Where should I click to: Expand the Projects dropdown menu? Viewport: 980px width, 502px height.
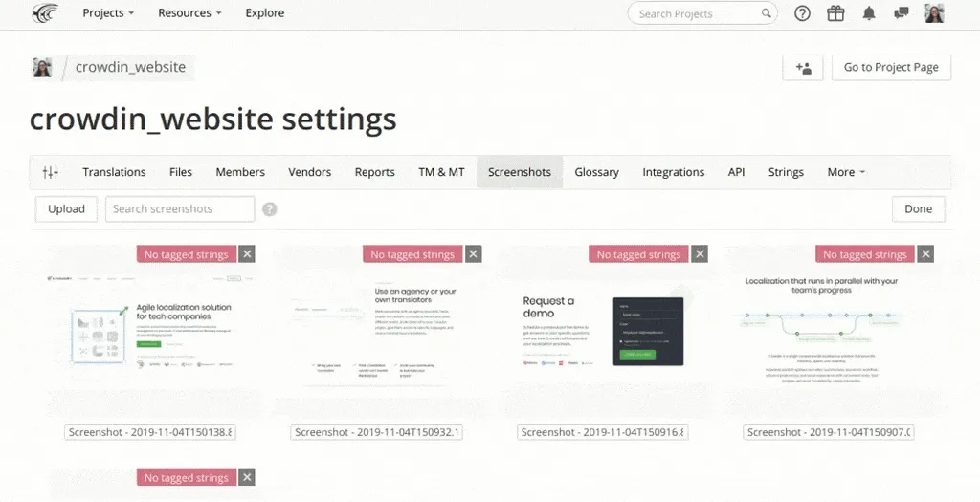108,13
